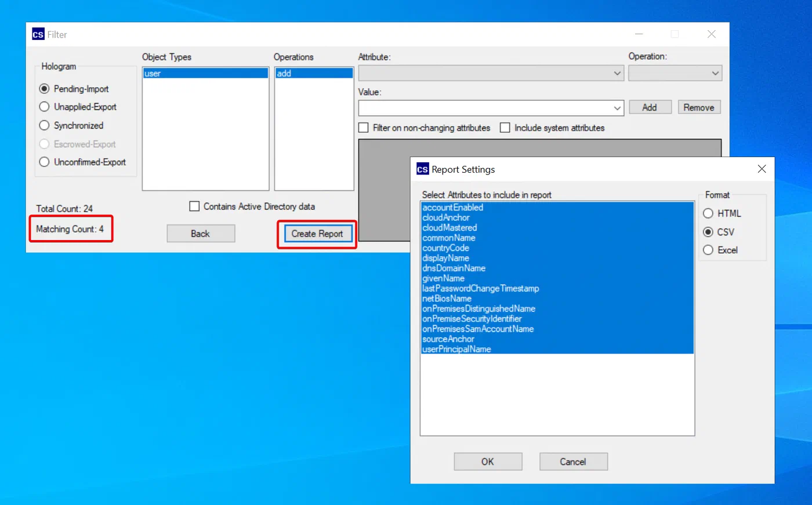Select 'user' in Object Types list
812x505 pixels.
(206, 74)
